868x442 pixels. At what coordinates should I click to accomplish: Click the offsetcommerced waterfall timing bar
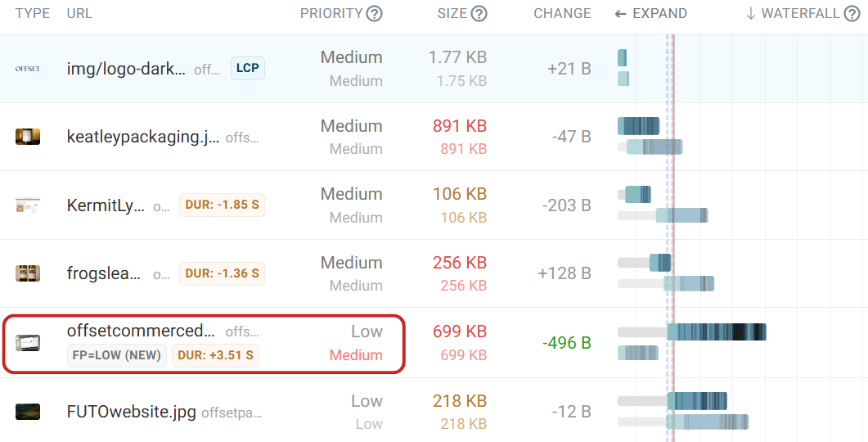[x=716, y=331]
